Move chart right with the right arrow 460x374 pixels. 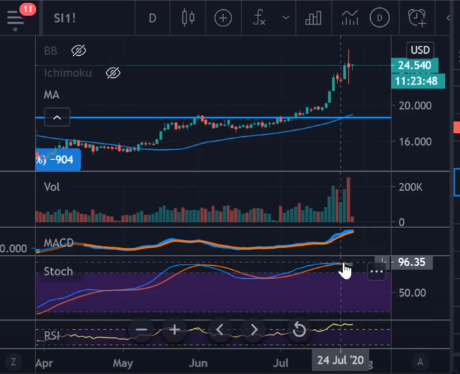pos(254,330)
